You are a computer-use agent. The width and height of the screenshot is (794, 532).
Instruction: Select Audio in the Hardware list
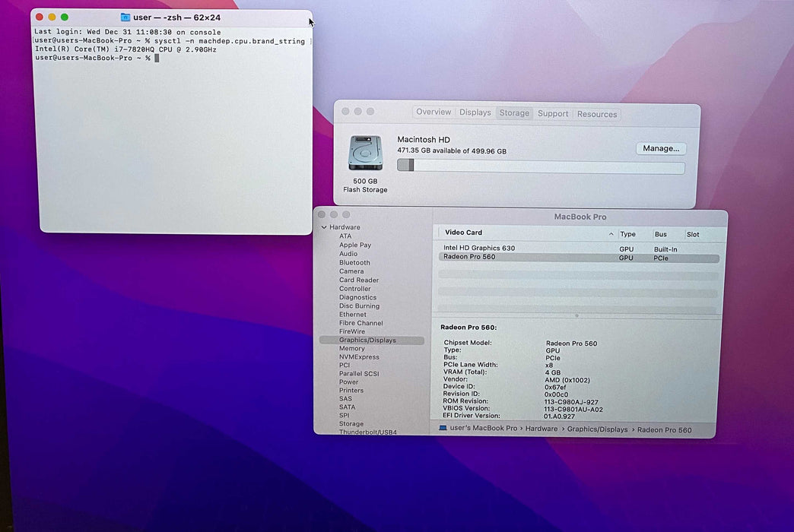(x=348, y=254)
